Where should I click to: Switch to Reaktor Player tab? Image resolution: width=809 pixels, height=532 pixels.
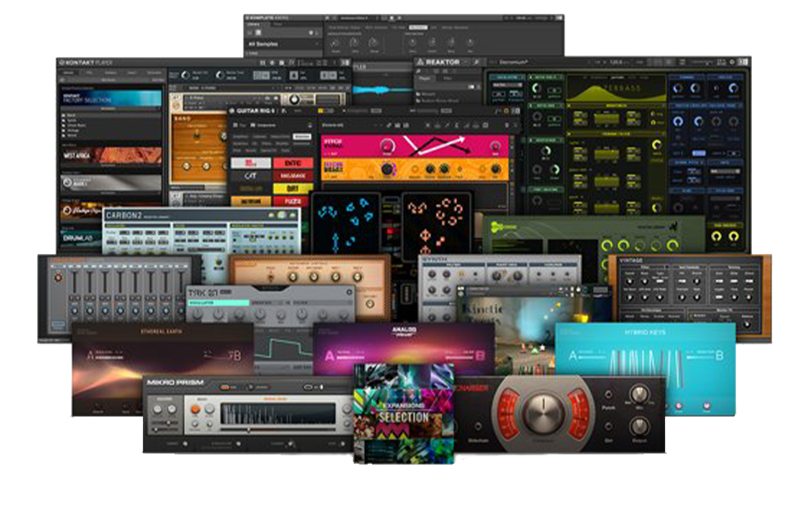click(426, 79)
